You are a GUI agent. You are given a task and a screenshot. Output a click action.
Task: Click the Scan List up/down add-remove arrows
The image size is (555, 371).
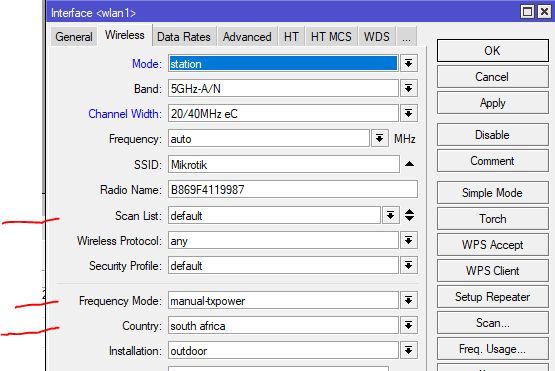point(410,215)
